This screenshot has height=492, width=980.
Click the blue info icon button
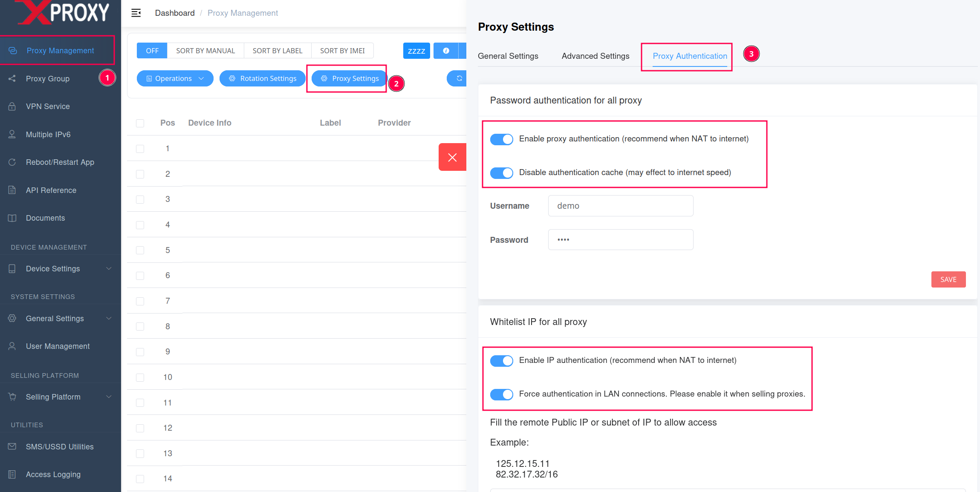point(445,51)
